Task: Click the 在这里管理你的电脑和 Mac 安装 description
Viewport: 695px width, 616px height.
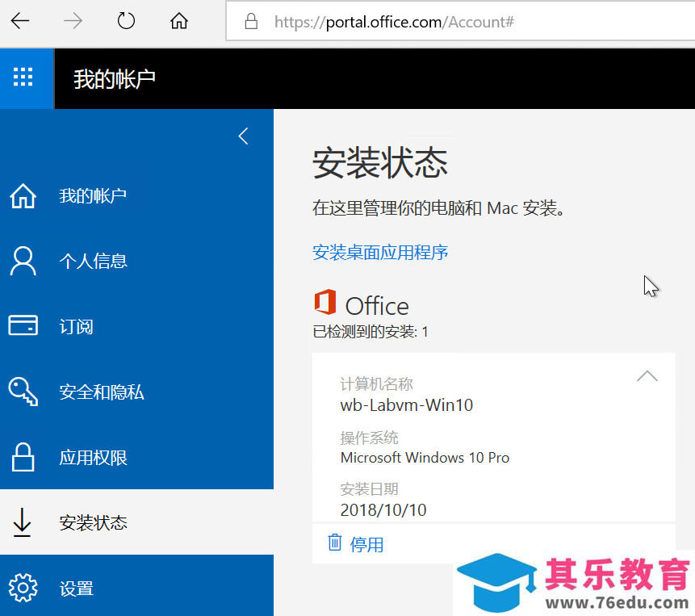Action: (439, 207)
